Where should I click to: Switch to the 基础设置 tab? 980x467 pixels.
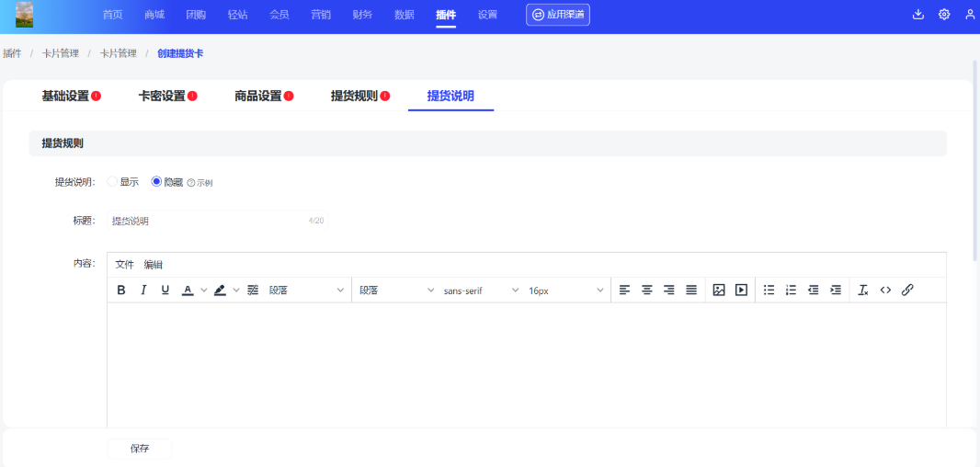point(66,96)
